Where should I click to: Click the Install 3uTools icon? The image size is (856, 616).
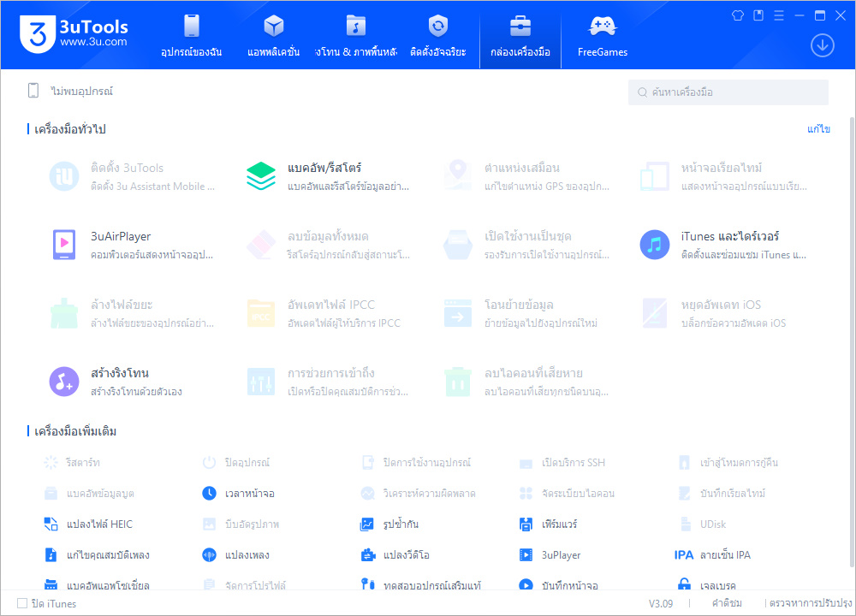pyautogui.click(x=64, y=176)
